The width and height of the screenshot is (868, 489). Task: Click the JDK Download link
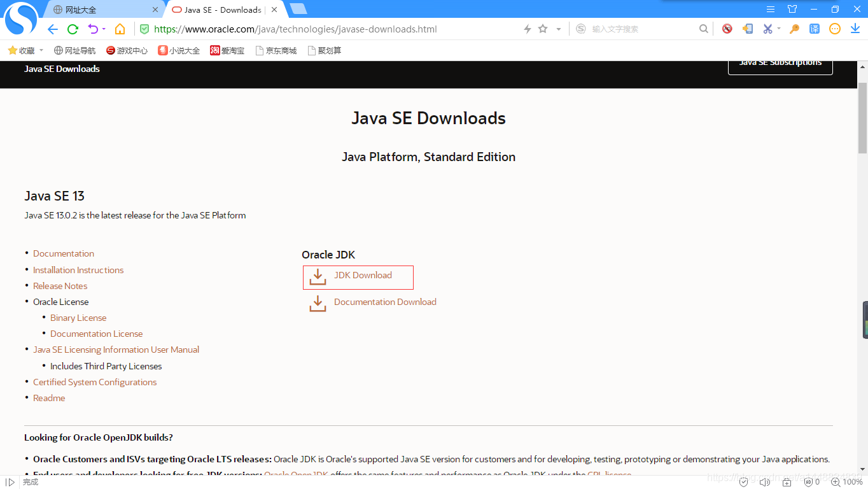(x=363, y=275)
